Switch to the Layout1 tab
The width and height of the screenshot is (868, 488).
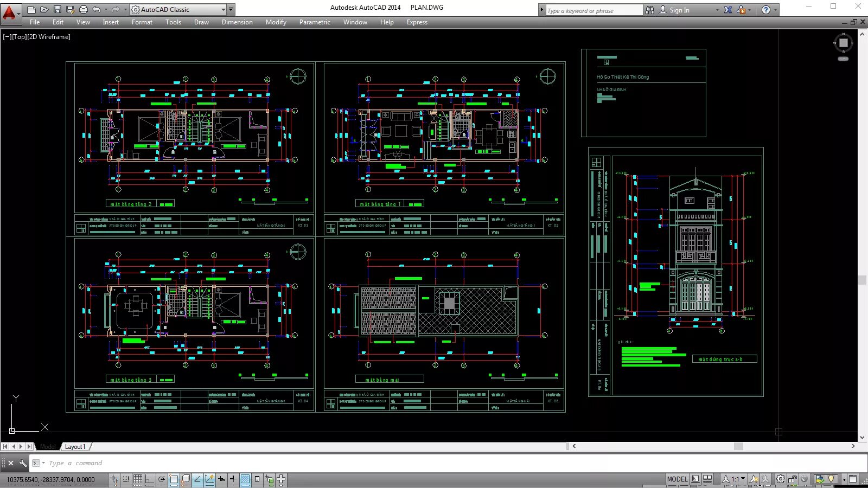click(75, 447)
